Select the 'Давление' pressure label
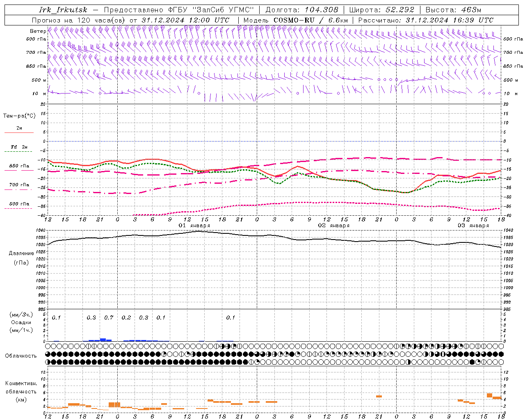 [x=21, y=253]
